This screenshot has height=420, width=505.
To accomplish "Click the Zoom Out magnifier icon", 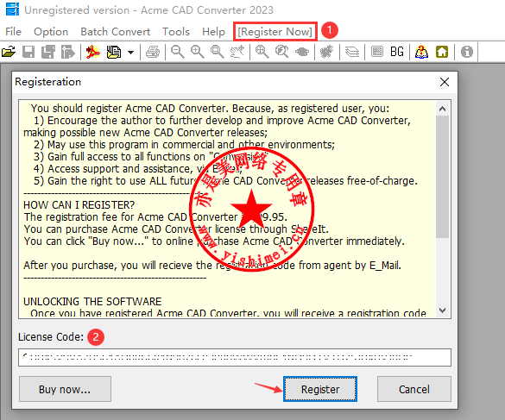I will click(178, 52).
